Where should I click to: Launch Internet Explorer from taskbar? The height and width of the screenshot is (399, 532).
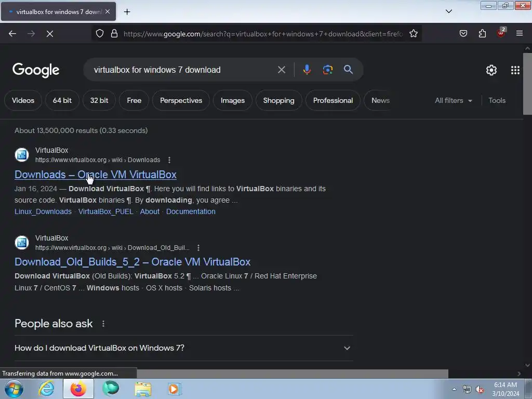tap(46, 389)
